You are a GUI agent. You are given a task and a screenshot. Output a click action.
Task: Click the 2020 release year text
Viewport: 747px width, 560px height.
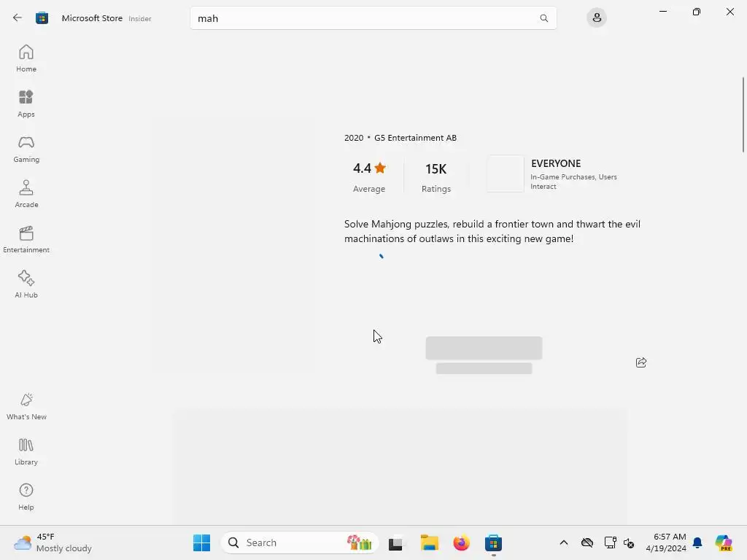(354, 138)
